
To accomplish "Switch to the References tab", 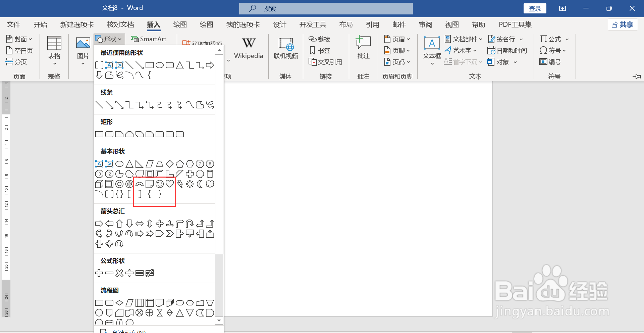I will point(372,25).
